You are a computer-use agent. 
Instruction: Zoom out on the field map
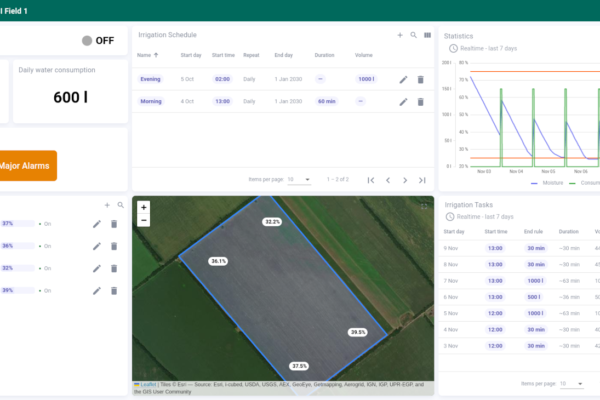[144, 221]
